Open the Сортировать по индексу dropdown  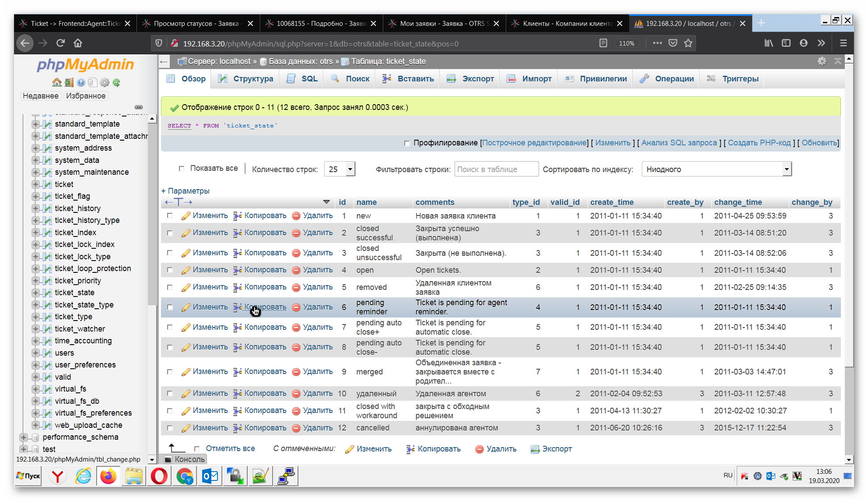click(717, 169)
